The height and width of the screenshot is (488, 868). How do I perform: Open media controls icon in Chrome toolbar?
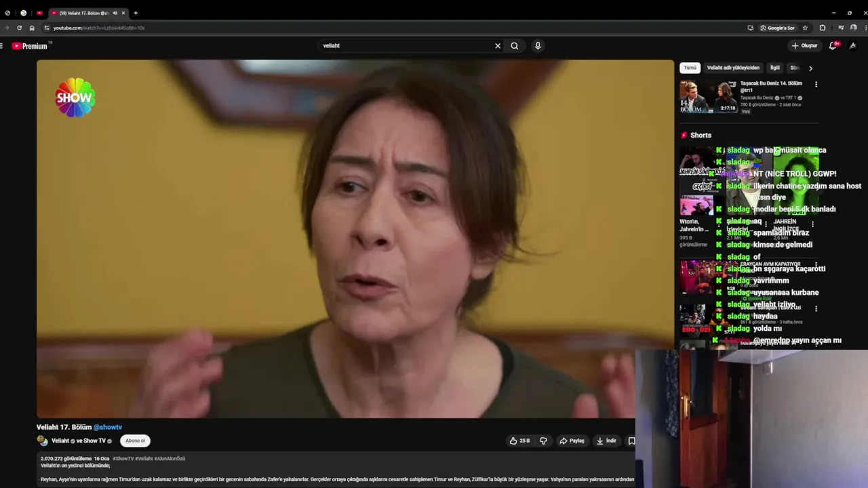tap(841, 28)
